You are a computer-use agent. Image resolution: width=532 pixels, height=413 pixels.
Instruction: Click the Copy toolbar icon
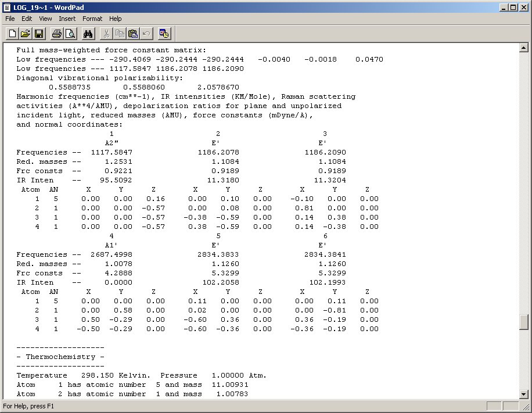point(120,34)
